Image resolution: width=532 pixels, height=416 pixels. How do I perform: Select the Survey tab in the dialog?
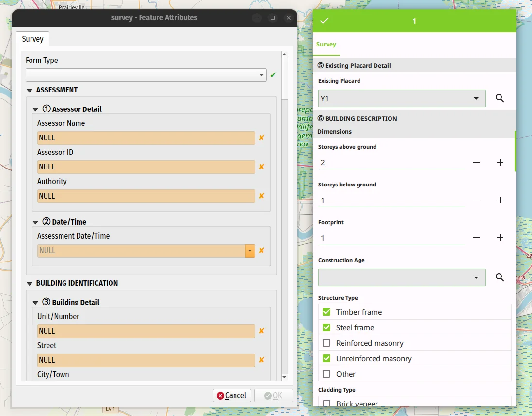(x=32, y=39)
